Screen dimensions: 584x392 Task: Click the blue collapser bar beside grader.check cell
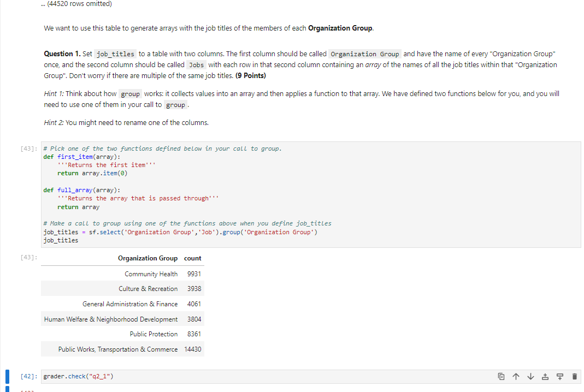pyautogui.click(x=7, y=376)
